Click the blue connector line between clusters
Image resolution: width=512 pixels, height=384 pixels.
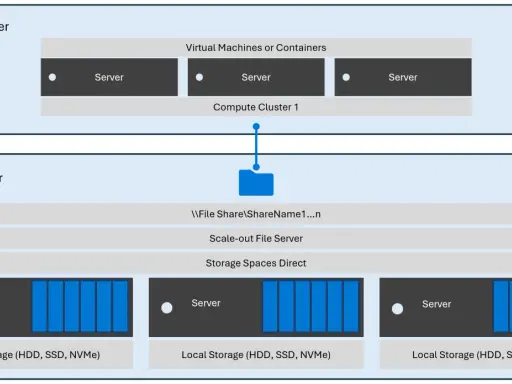click(256, 147)
